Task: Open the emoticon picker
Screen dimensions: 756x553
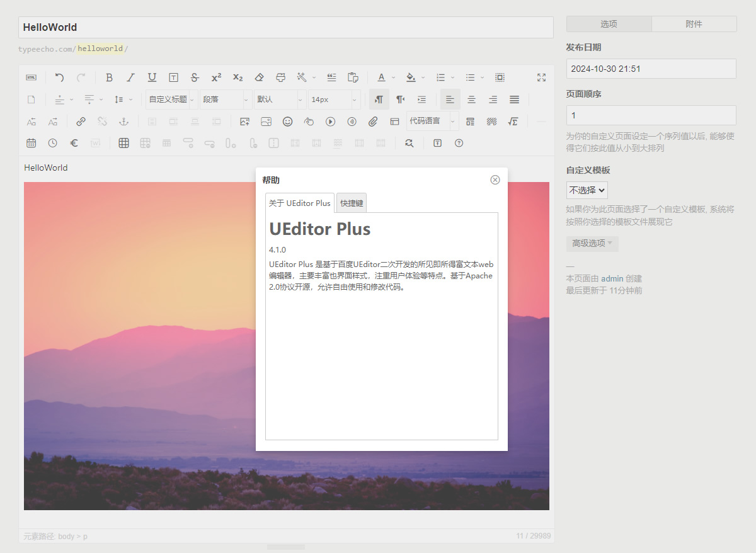Action: click(287, 122)
